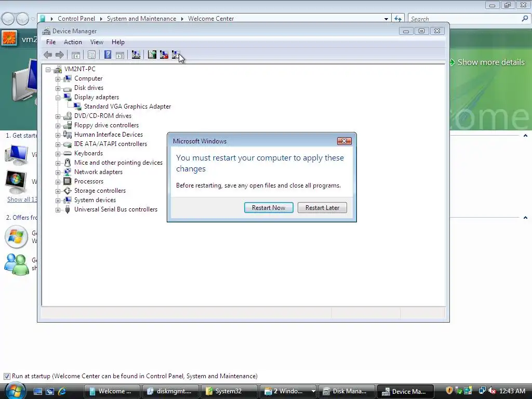Switch to Welcome Center taskbar button
The height and width of the screenshot is (399, 532).
pyautogui.click(x=112, y=391)
